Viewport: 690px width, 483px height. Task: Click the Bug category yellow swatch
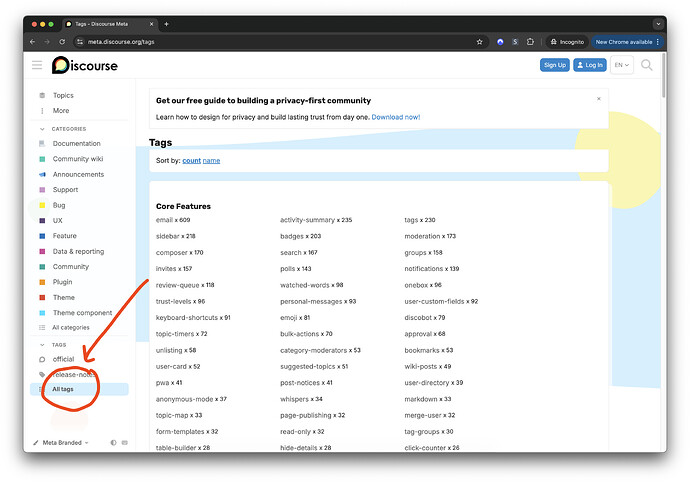[x=42, y=205]
